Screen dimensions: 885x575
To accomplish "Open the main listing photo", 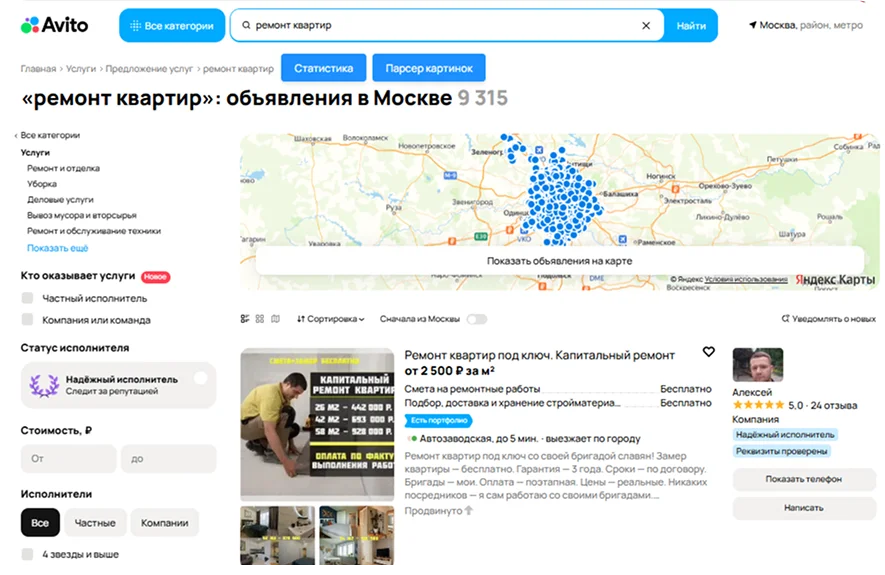I will pyautogui.click(x=317, y=424).
